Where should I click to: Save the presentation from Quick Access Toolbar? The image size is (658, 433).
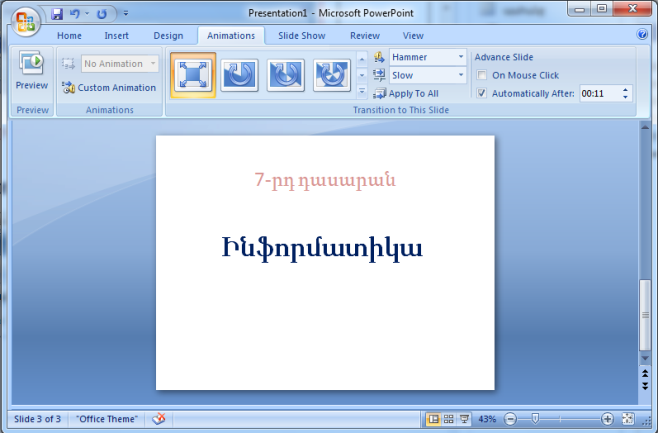tap(57, 14)
